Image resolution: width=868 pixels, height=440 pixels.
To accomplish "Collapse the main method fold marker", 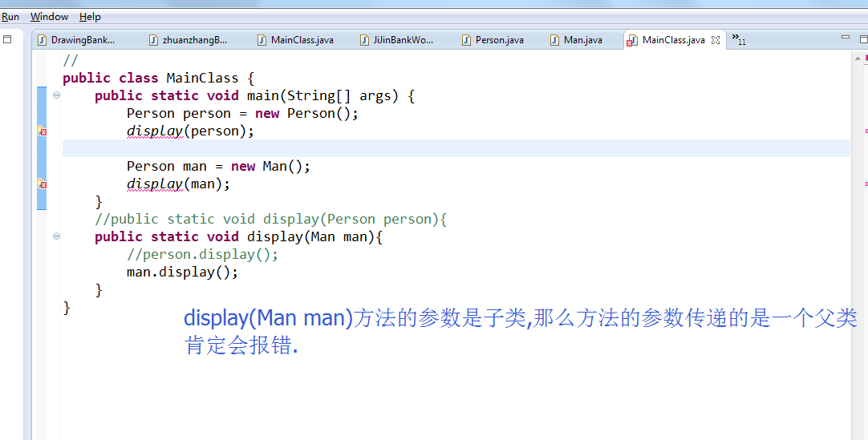I will pos(56,95).
